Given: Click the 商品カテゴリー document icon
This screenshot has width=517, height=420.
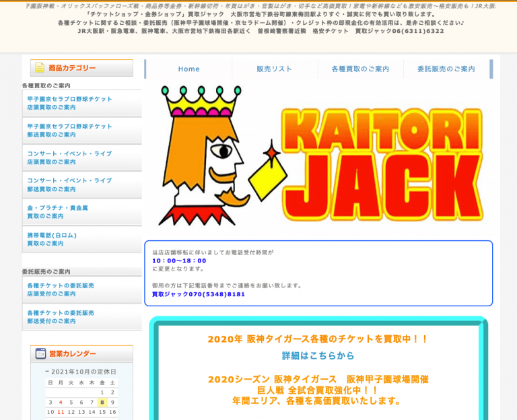Looking at the screenshot, I should tap(40, 68).
